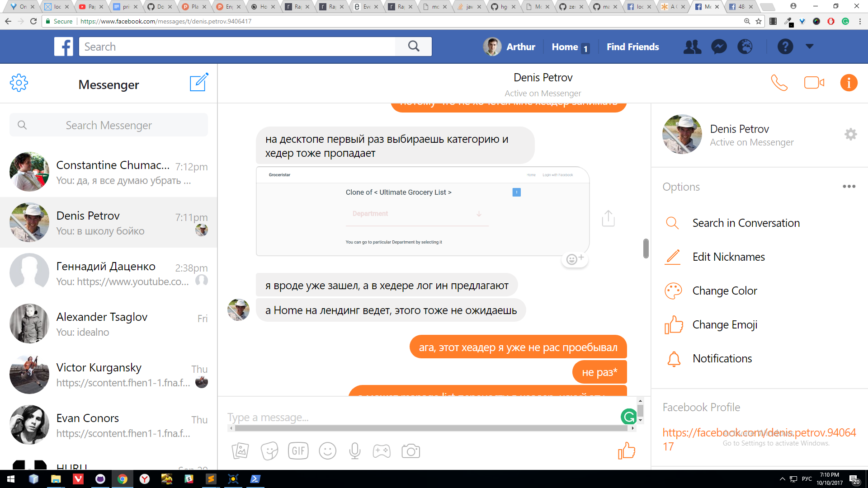Open conversation with Alexander Tsaglov
The image size is (868, 488).
click(x=108, y=324)
